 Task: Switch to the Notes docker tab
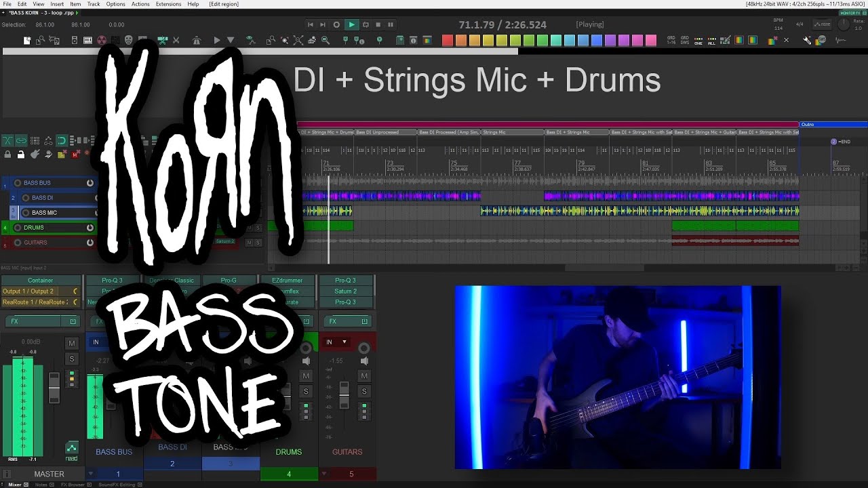[x=41, y=485]
